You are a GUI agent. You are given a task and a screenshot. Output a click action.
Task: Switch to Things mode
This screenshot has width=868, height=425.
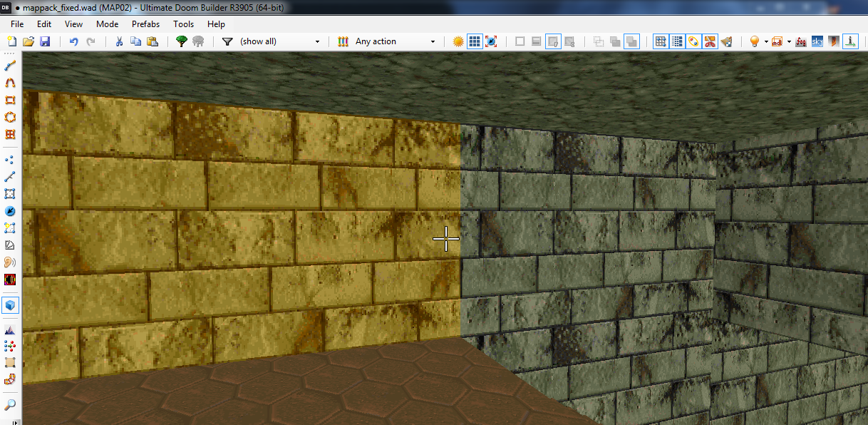(x=10, y=211)
